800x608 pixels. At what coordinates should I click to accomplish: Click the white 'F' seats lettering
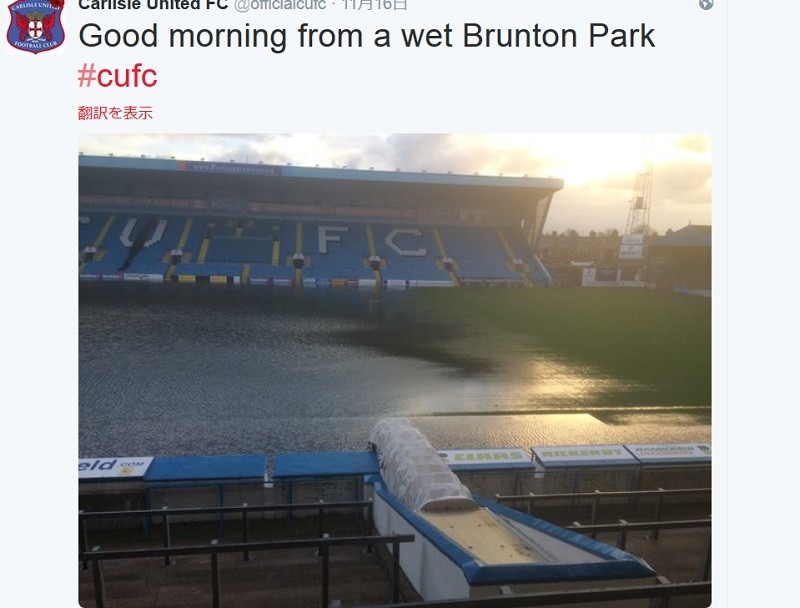pos(333,239)
